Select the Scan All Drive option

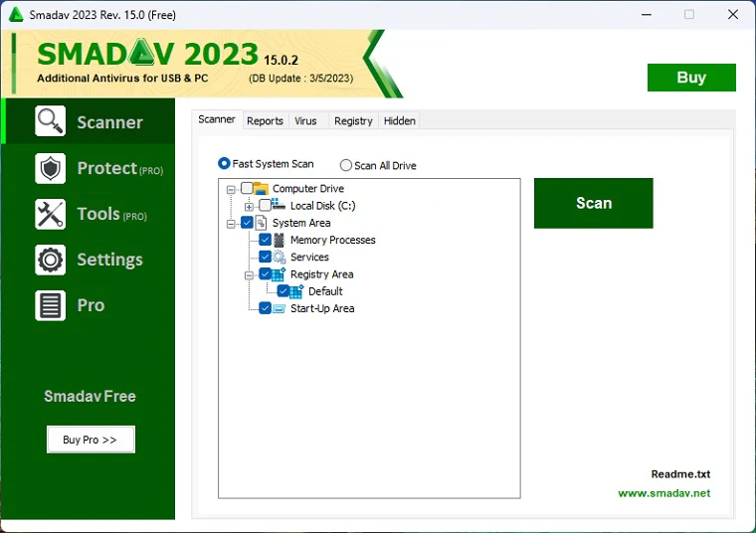pos(346,165)
